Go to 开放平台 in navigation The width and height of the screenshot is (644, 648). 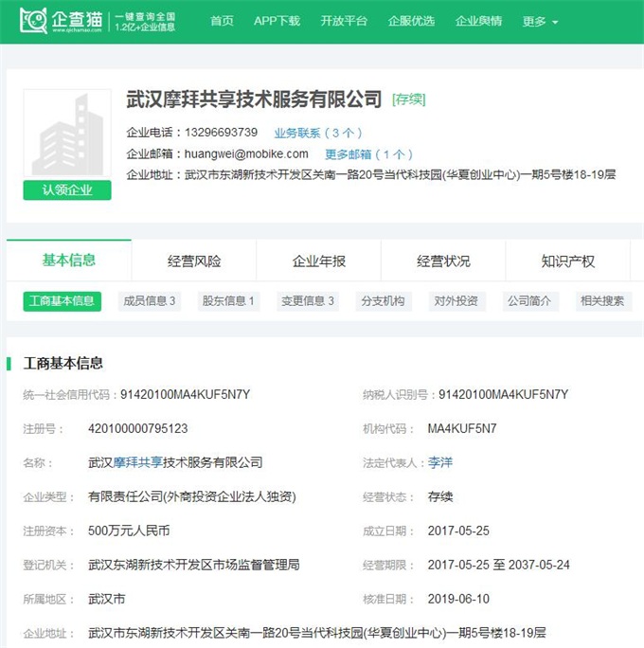(344, 21)
